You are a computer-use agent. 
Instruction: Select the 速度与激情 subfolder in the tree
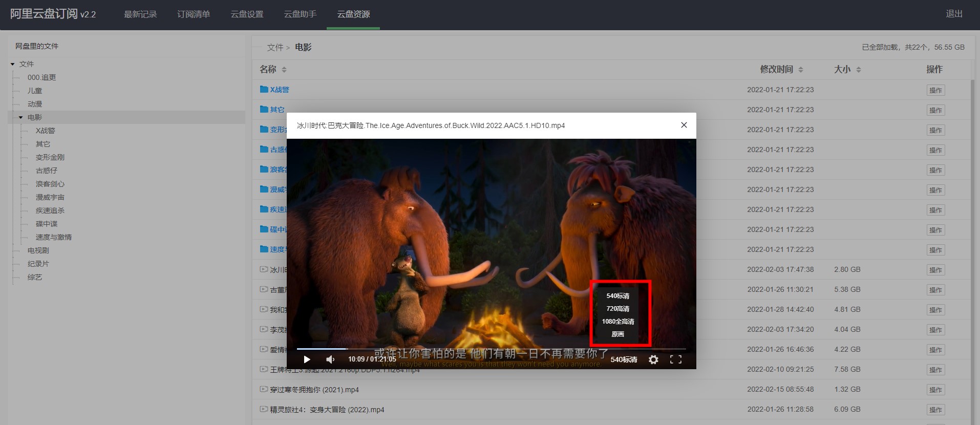[54, 237]
